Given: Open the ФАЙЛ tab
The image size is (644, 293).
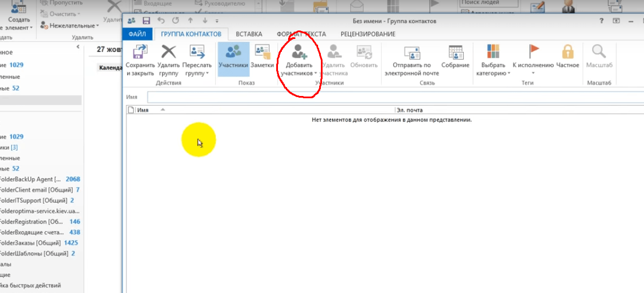Looking at the screenshot, I should coord(137,34).
